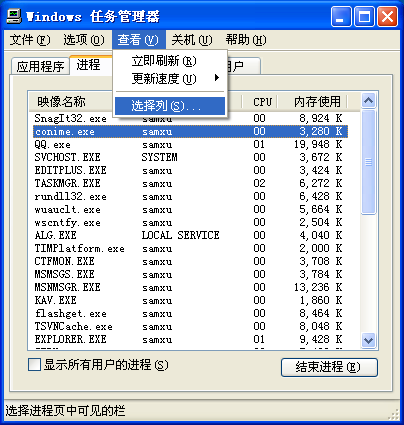Select the KAV.EXE process row
404x425 pixels.
coord(190,300)
